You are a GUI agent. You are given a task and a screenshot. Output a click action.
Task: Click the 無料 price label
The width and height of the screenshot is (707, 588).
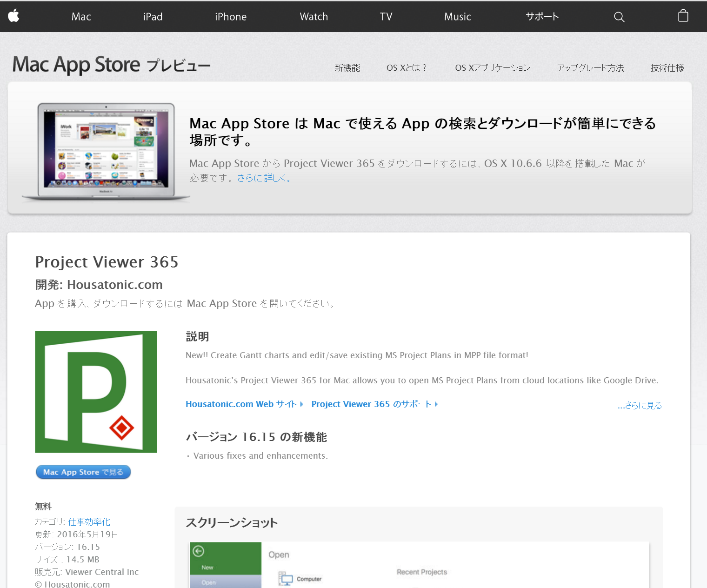[x=43, y=507]
